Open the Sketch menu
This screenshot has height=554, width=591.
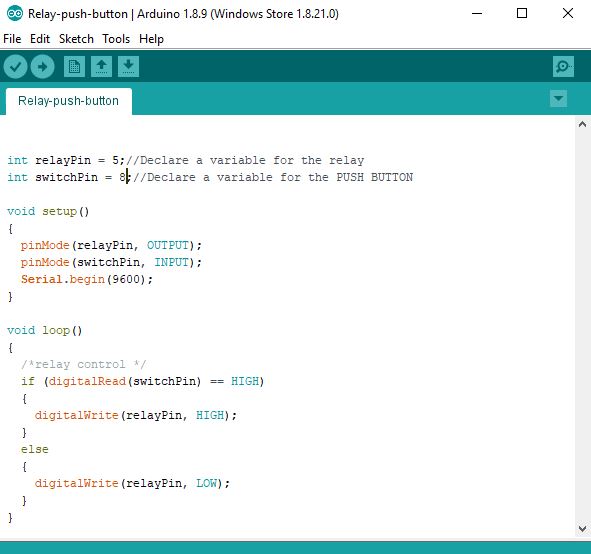coord(76,39)
